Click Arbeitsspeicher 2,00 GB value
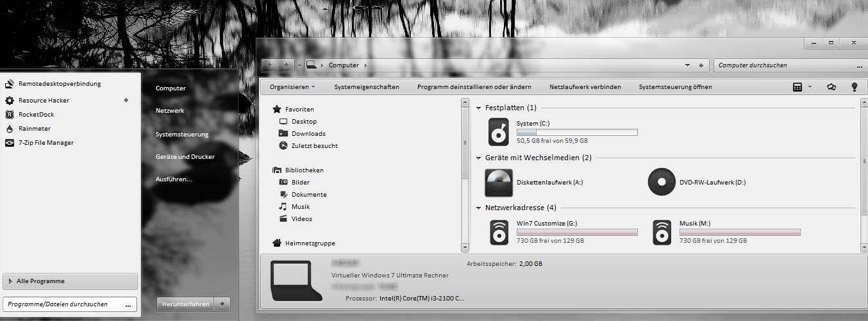This screenshot has width=868, height=321. point(530,263)
